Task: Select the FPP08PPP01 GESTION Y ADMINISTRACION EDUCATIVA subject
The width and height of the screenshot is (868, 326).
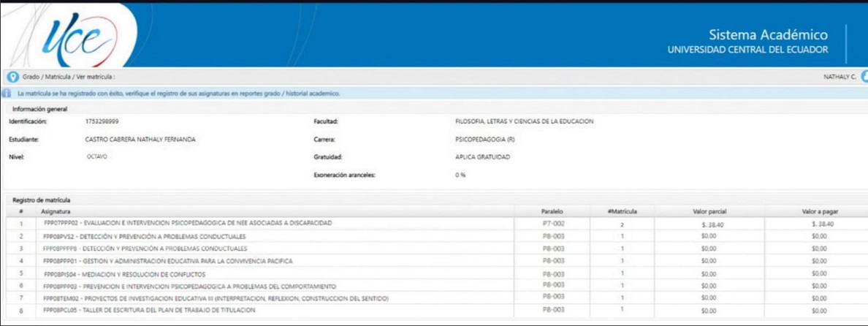Action: point(168,261)
